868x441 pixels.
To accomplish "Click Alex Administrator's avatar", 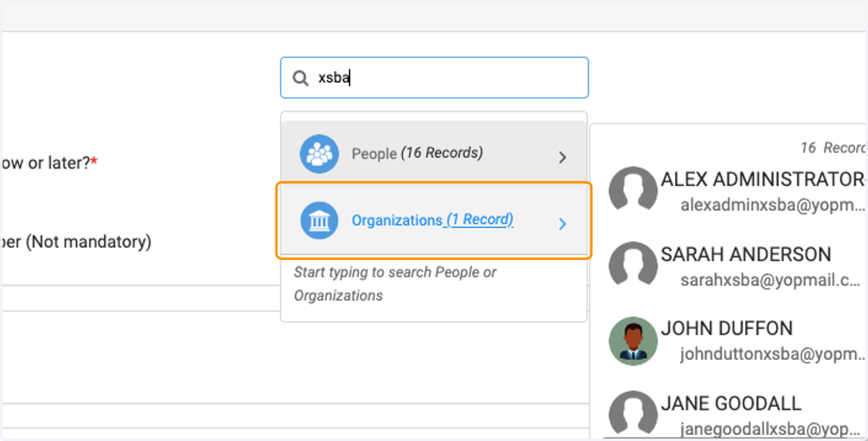I will point(633,190).
